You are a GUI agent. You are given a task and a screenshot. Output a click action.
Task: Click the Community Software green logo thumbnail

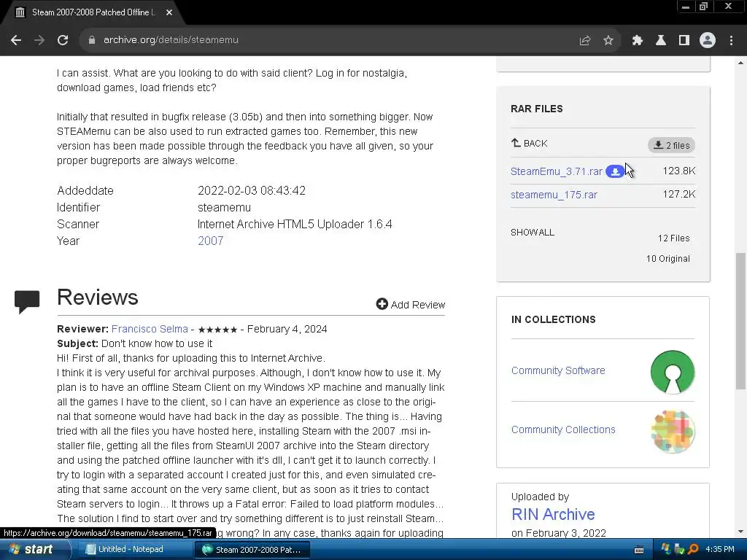point(672,372)
